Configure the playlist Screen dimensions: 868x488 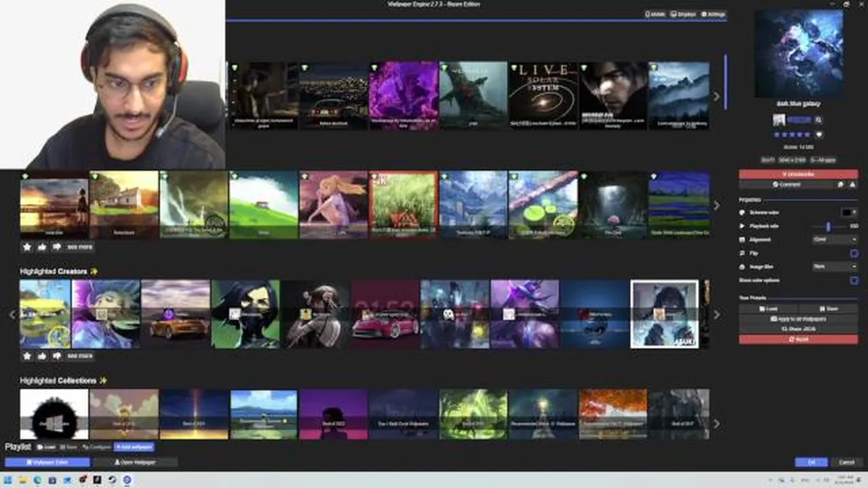click(x=96, y=447)
